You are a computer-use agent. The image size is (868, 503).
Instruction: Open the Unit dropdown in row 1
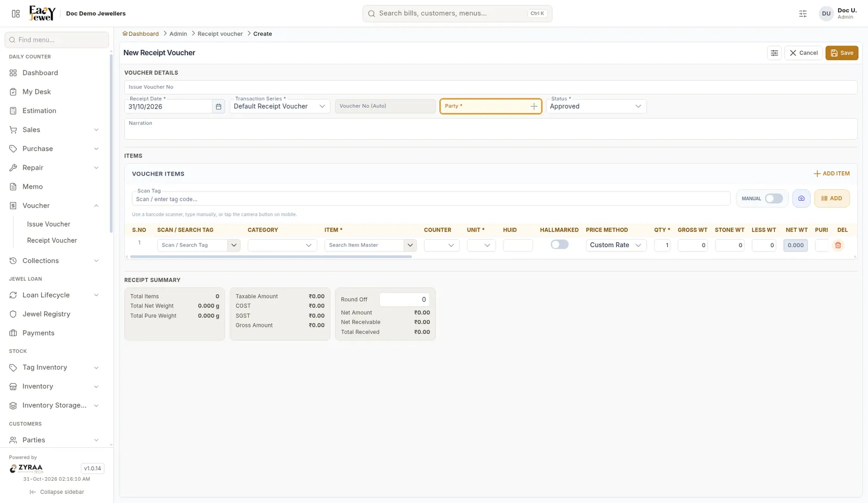point(481,246)
